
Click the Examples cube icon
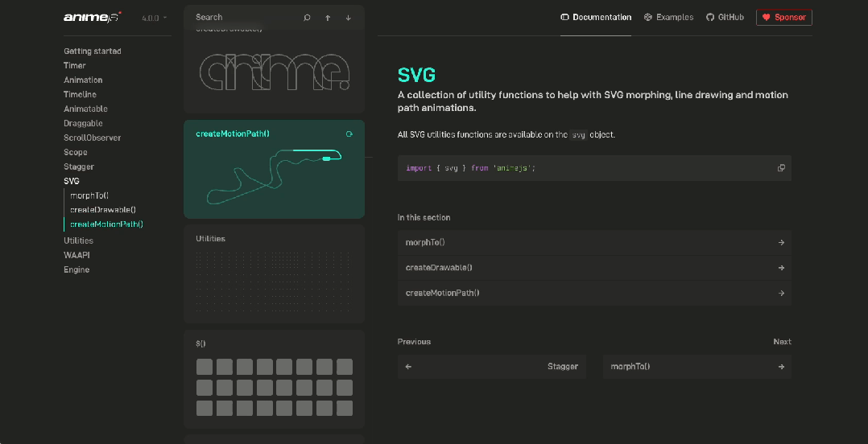coord(648,17)
